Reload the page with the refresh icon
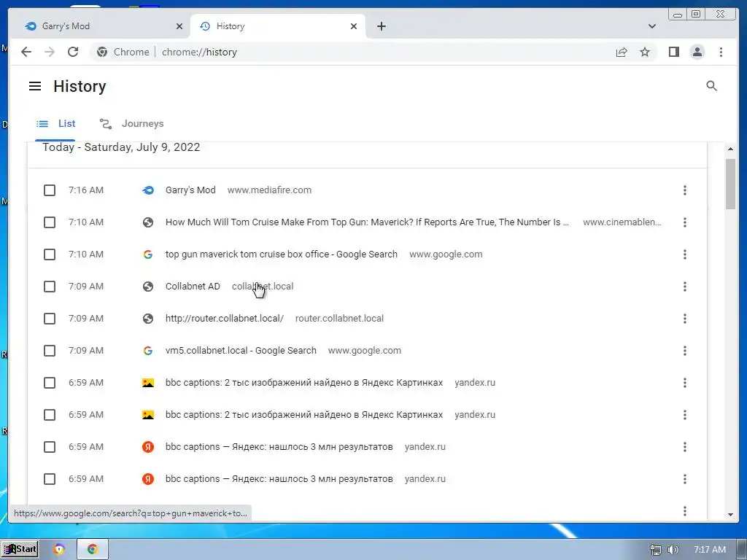Screen dimensions: 747x560 (x=73, y=52)
